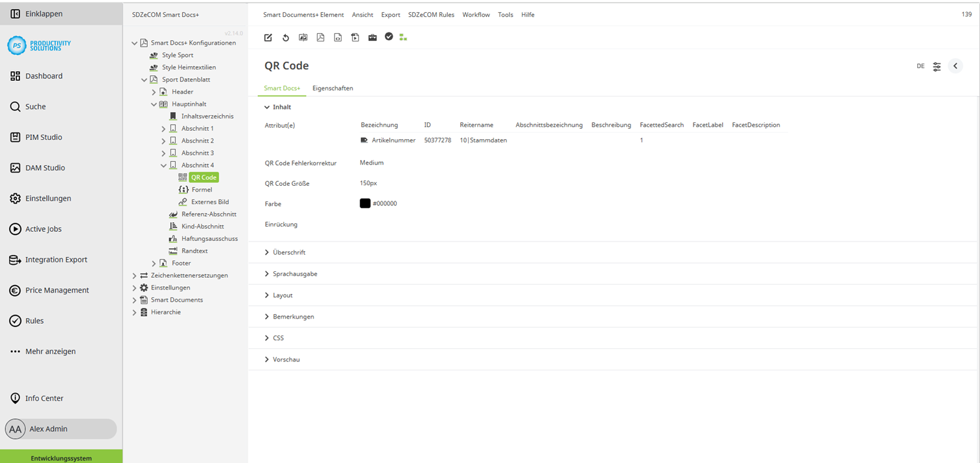Click the code file export icon

click(x=338, y=38)
